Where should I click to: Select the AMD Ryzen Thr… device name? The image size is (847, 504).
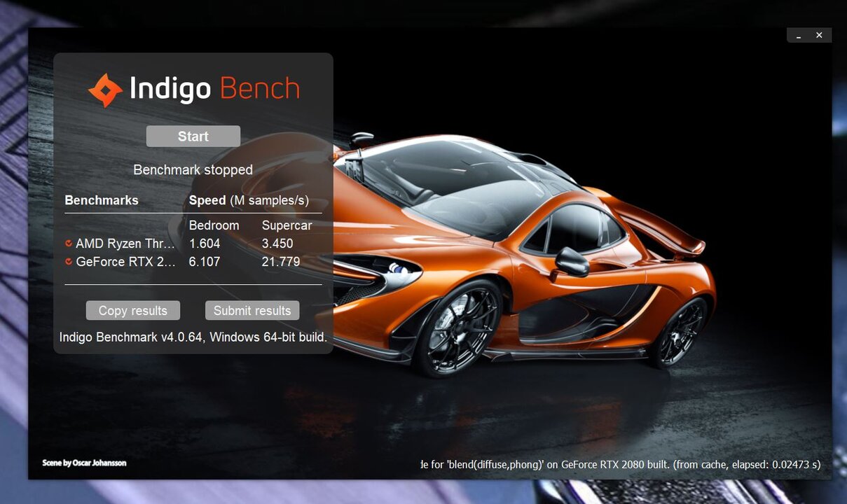(125, 244)
